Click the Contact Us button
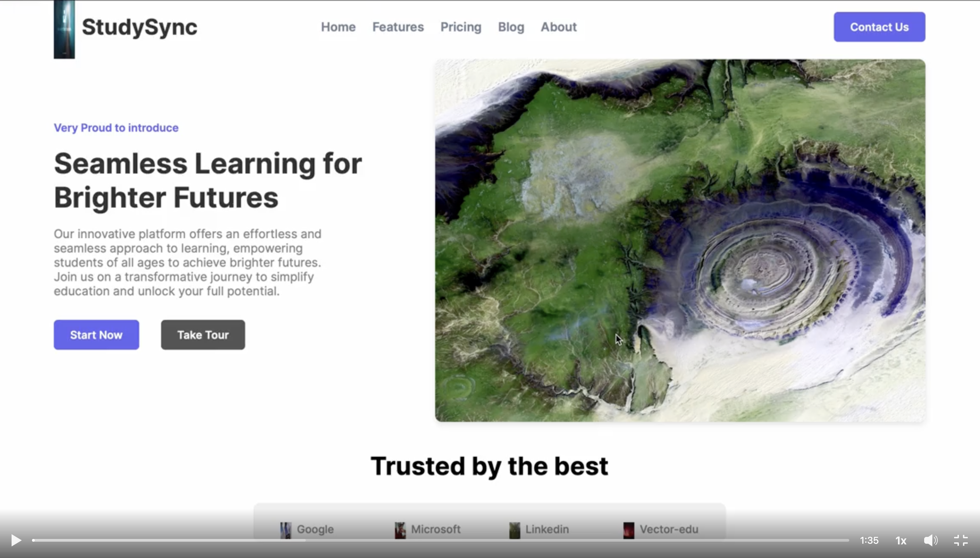980x558 pixels. click(879, 27)
